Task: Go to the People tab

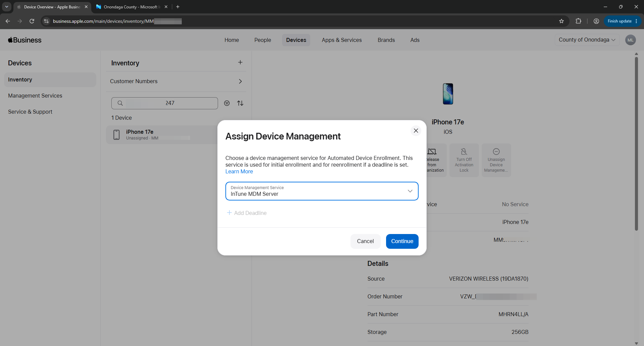Action: point(263,40)
